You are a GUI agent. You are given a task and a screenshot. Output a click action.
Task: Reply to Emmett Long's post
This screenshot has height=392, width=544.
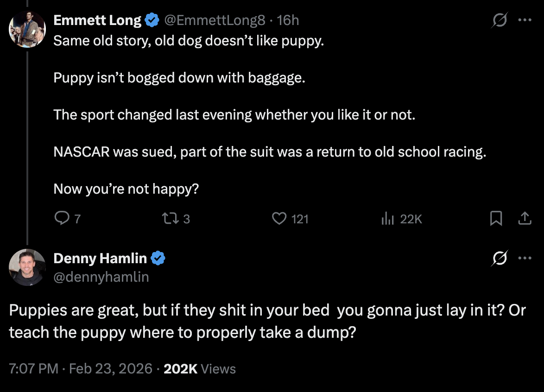coord(62,218)
